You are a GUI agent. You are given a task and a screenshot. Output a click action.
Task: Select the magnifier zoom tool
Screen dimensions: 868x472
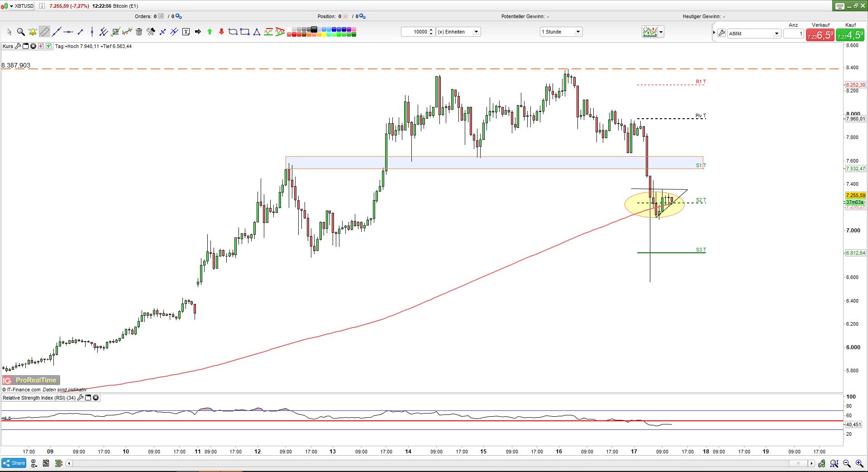(x=21, y=32)
